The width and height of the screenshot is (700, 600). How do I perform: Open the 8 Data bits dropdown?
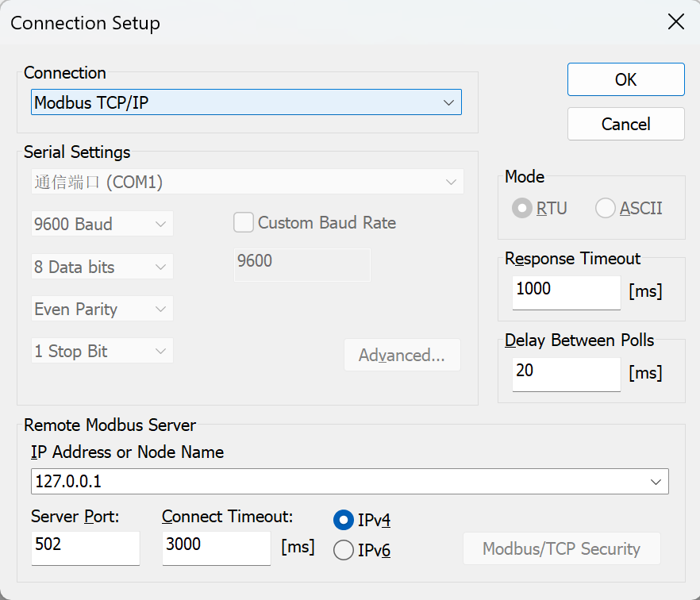click(102, 267)
